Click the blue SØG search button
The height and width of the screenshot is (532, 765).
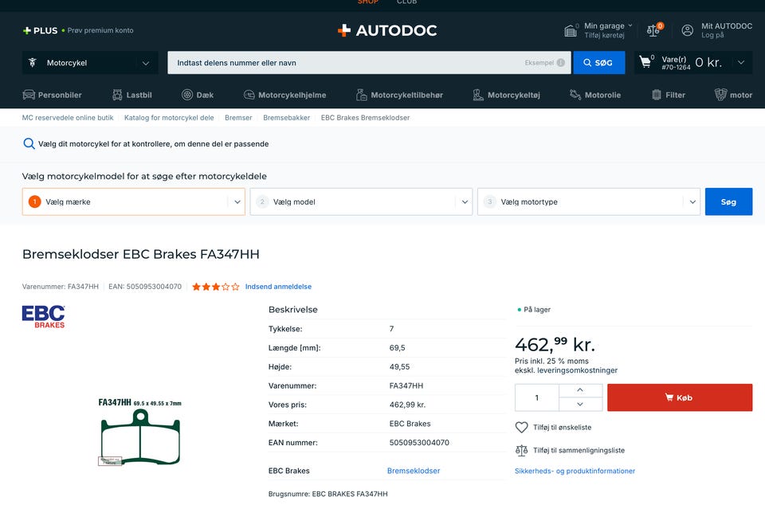tap(598, 62)
